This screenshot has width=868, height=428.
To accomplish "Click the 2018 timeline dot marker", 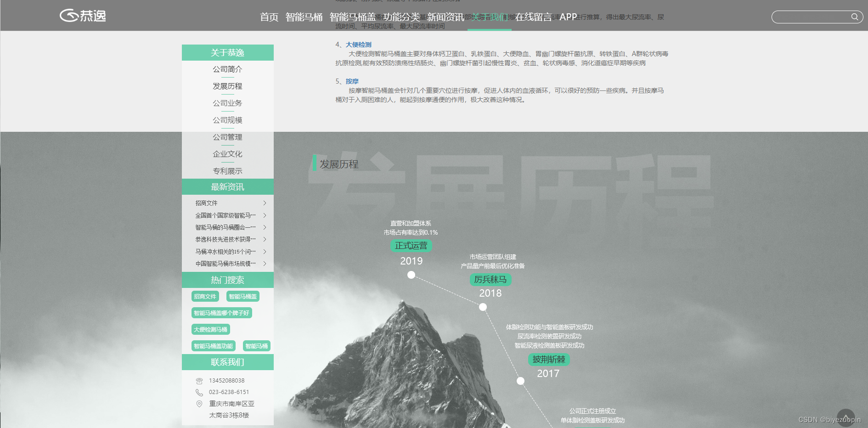I will tap(483, 307).
